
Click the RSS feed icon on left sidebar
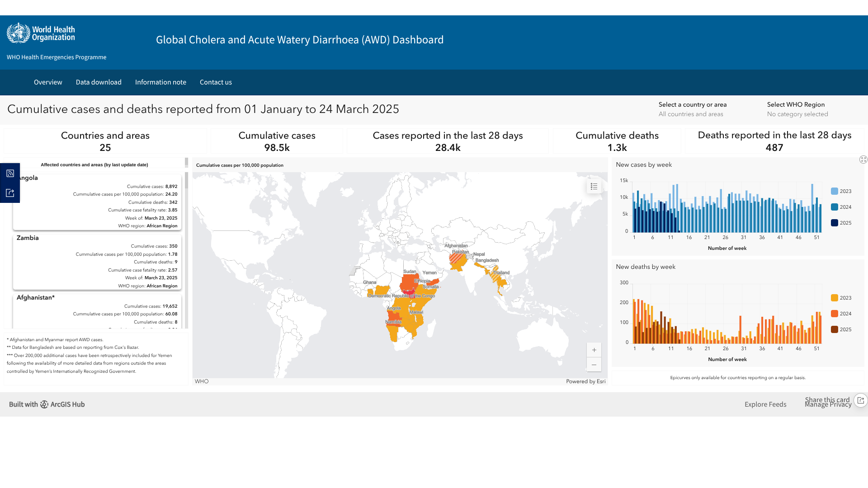coord(10,174)
